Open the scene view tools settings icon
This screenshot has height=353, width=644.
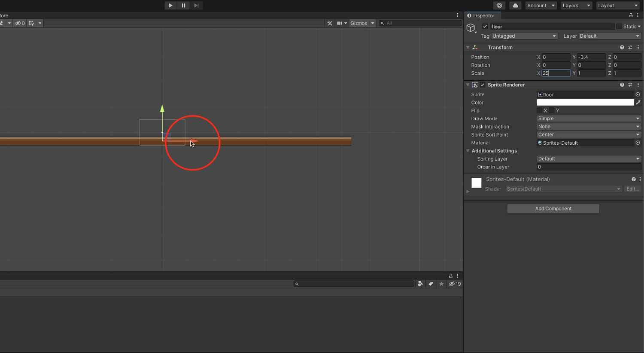pyautogui.click(x=330, y=23)
